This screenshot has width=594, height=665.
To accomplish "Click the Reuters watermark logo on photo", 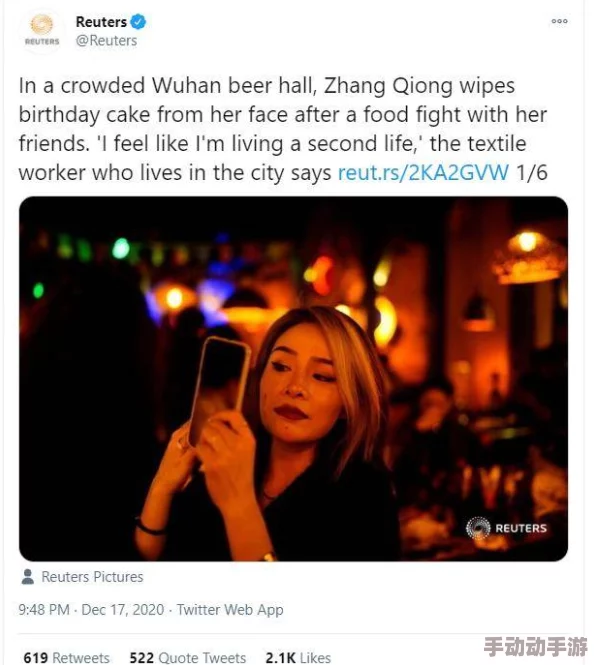I will coord(506,528).
